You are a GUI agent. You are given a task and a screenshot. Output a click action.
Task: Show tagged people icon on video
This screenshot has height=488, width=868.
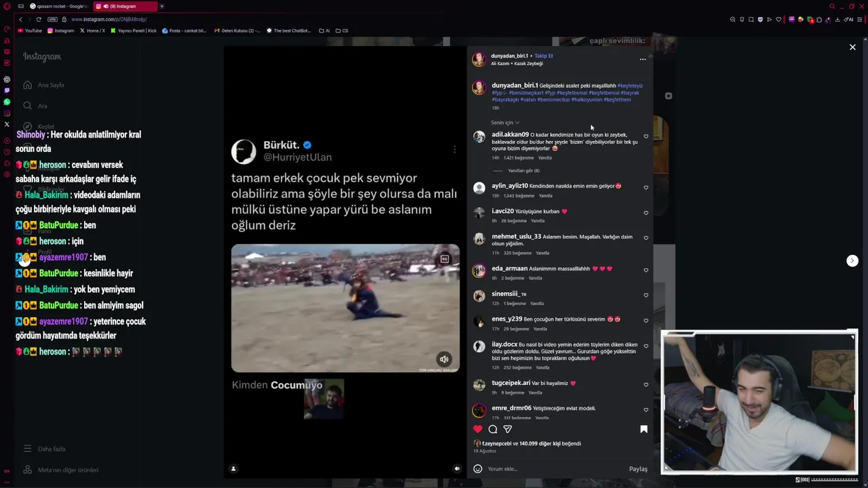coord(233,468)
